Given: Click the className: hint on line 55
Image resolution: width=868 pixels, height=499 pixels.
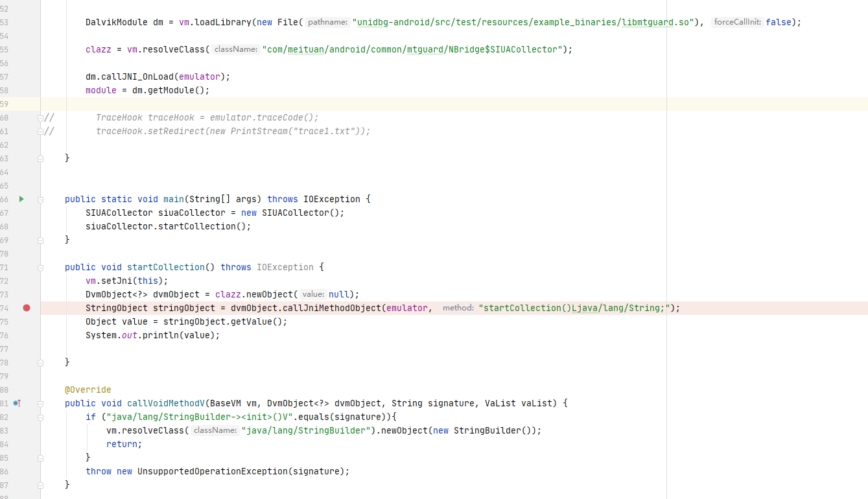Looking at the screenshot, I should click(x=235, y=49).
